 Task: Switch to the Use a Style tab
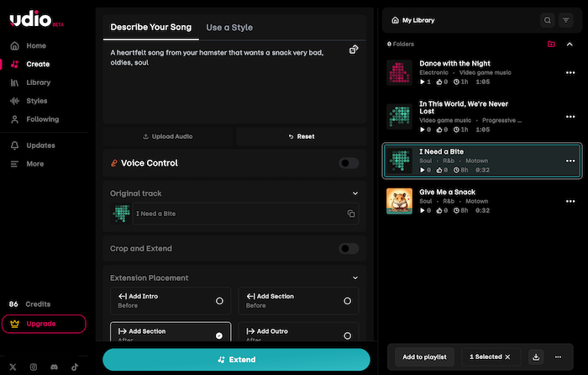229,28
